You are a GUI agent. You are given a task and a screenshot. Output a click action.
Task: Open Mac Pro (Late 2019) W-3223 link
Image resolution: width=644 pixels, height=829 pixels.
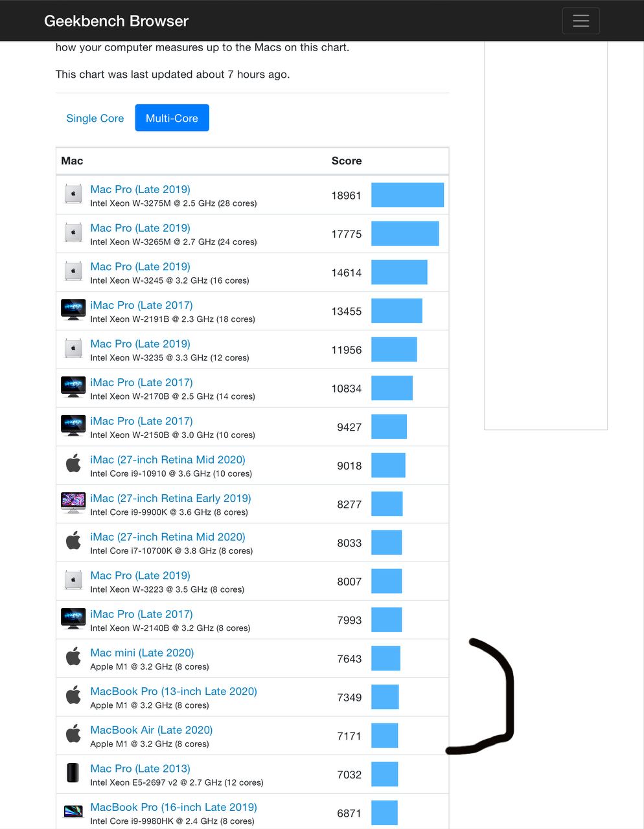tap(140, 575)
